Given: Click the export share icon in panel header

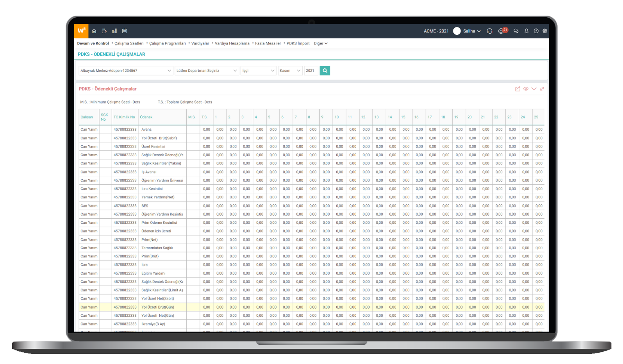Looking at the screenshot, I should pos(518,89).
